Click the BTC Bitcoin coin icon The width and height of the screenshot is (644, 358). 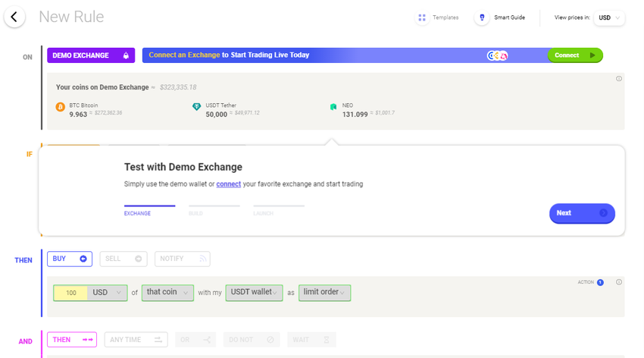(61, 108)
